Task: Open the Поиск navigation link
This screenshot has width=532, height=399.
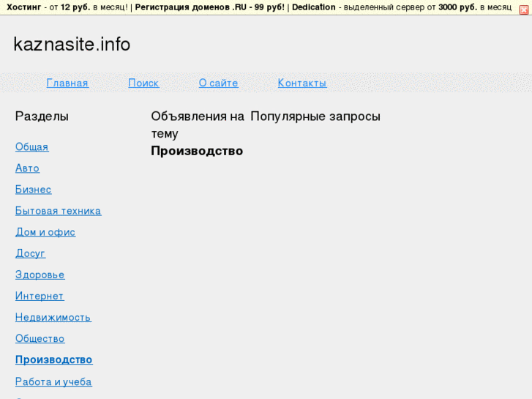Action: (x=143, y=83)
